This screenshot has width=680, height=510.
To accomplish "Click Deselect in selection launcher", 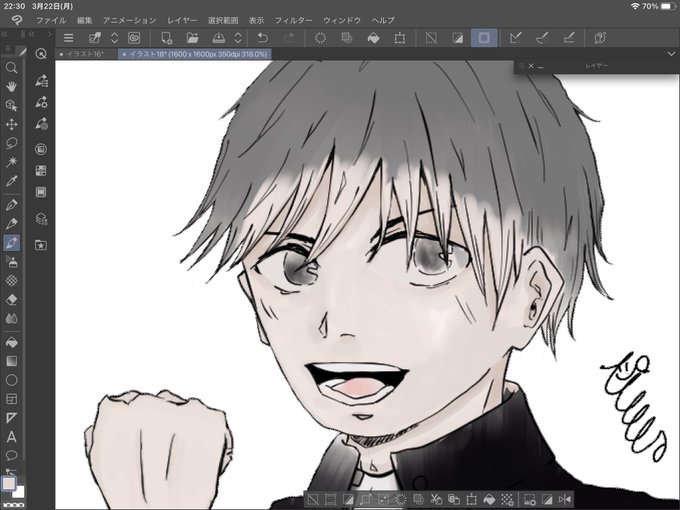I will coord(312,500).
